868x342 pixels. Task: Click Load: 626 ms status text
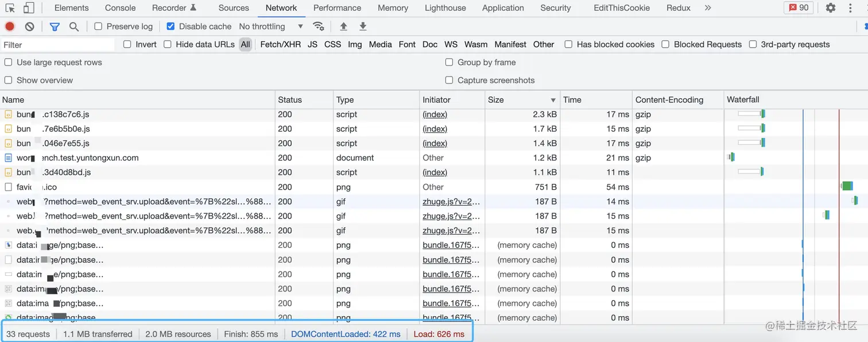439,334
